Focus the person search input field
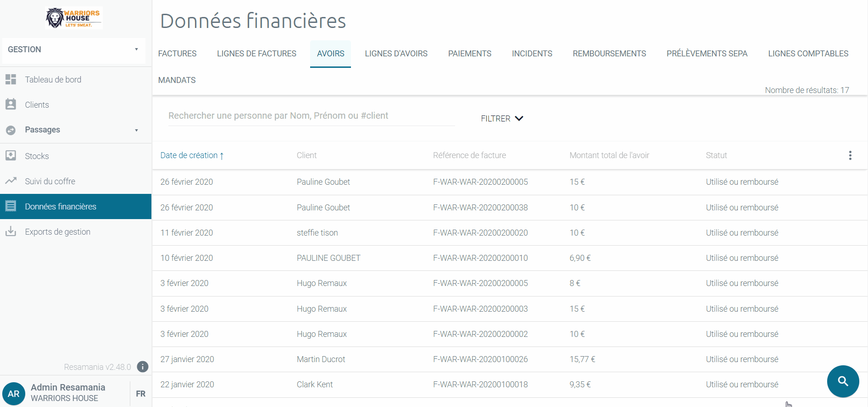The image size is (868, 407). [x=312, y=115]
